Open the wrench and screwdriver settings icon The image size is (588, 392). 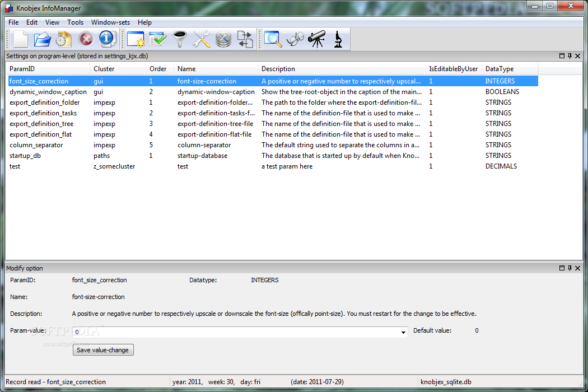pos(202,39)
